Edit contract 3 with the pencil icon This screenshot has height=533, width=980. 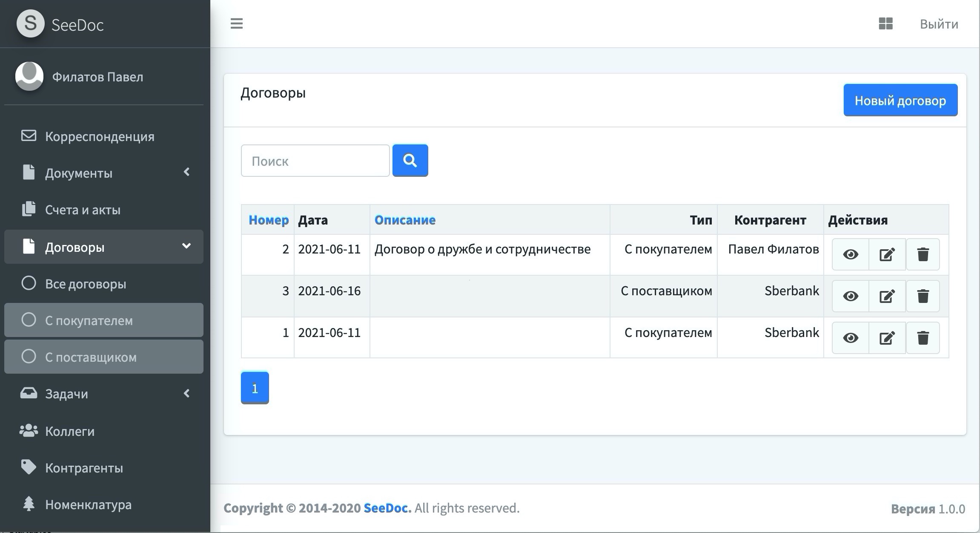point(887,296)
